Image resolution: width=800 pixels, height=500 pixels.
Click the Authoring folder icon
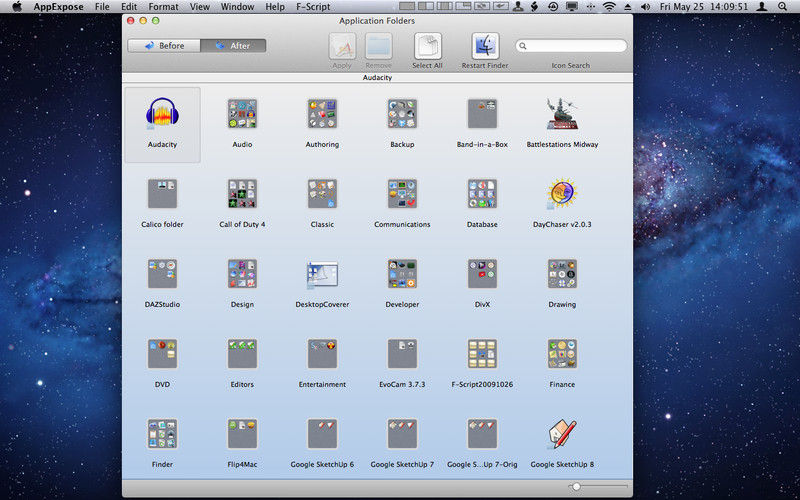click(322, 113)
